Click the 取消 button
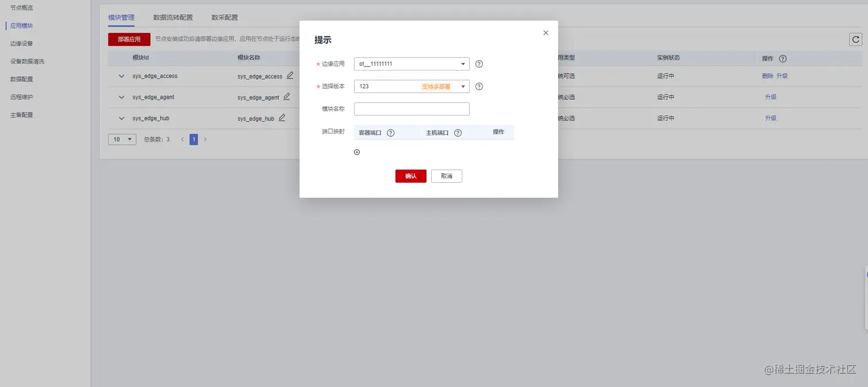 (447, 176)
